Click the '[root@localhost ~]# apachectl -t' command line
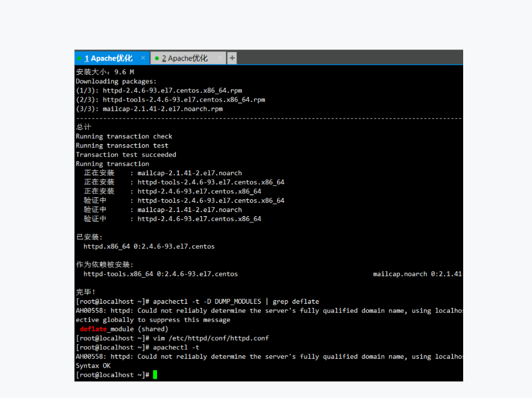Image resolution: width=532 pixels, height=398 pixels. tap(138, 347)
